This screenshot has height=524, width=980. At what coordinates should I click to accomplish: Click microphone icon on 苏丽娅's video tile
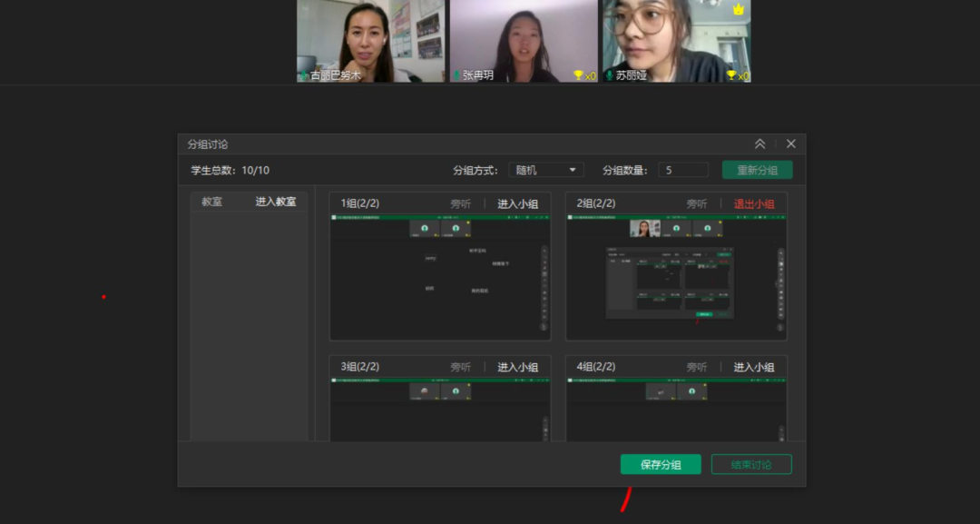(609, 75)
